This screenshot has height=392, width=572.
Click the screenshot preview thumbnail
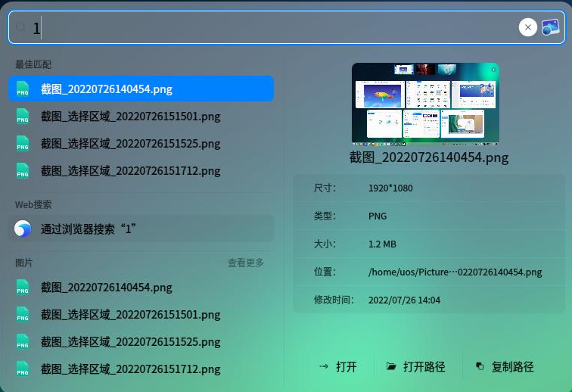pyautogui.click(x=425, y=104)
